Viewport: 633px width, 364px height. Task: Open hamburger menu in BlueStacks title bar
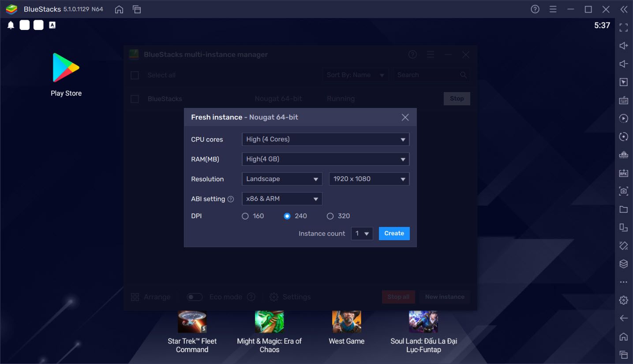pos(553,9)
